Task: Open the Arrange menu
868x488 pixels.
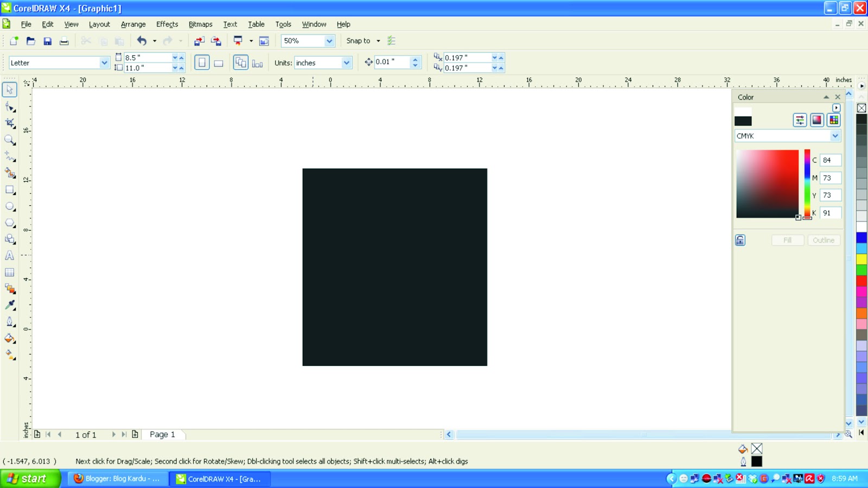Action: (133, 24)
